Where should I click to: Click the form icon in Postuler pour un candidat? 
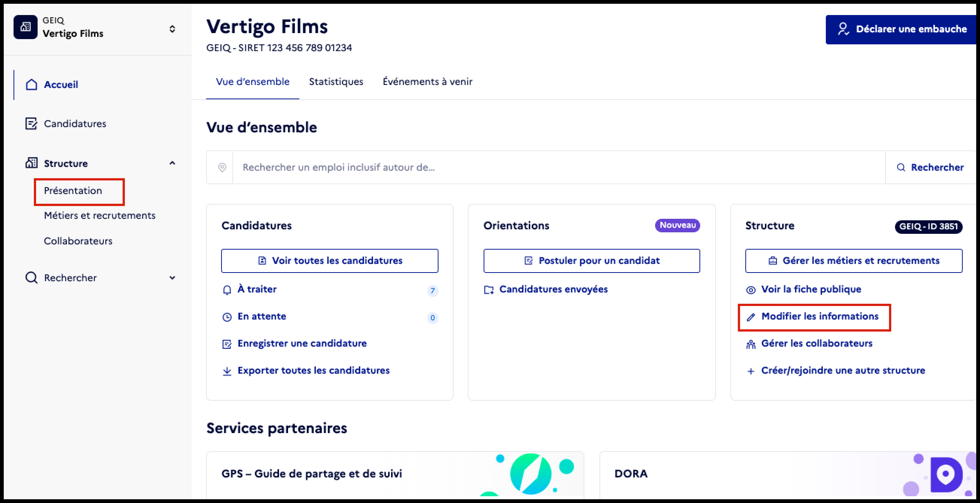coord(528,261)
